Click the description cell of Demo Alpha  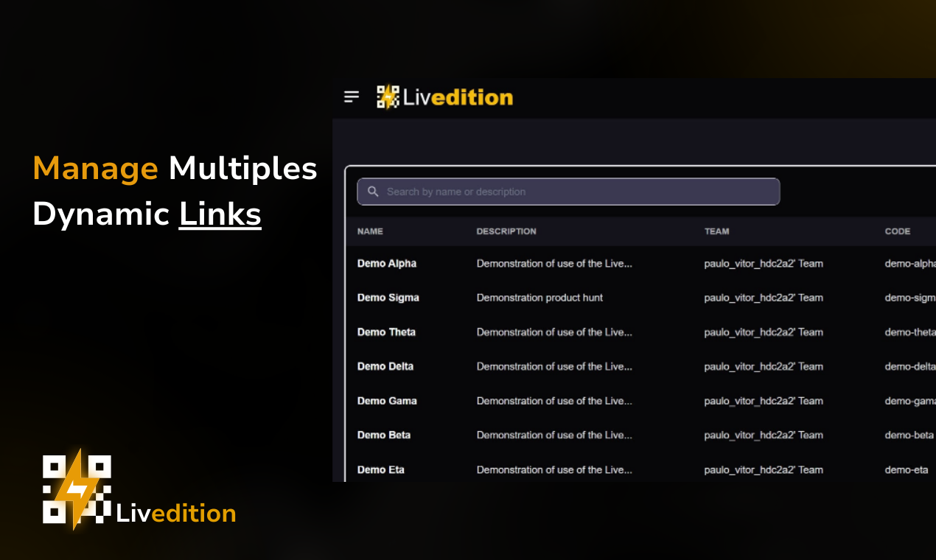pyautogui.click(x=554, y=263)
